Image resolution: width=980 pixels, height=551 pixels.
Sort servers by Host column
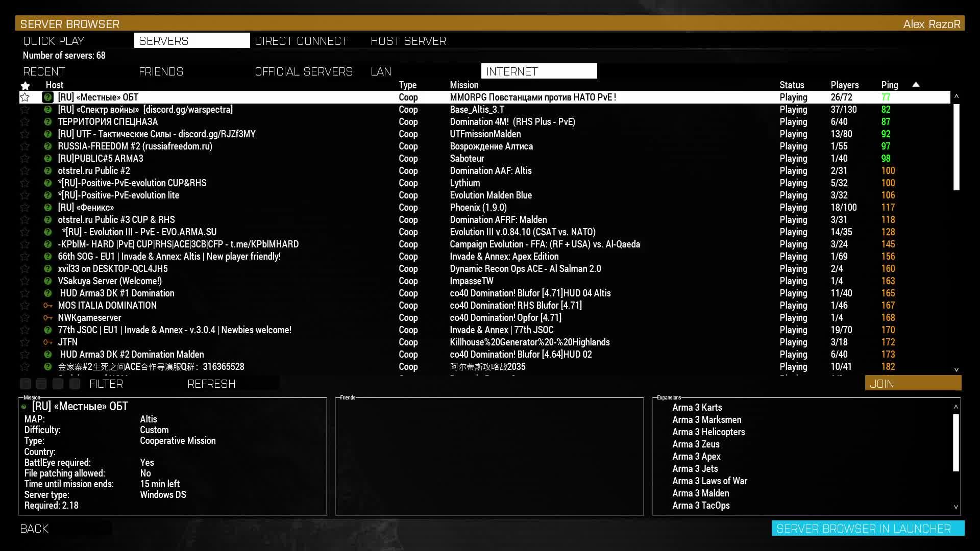pos(55,85)
